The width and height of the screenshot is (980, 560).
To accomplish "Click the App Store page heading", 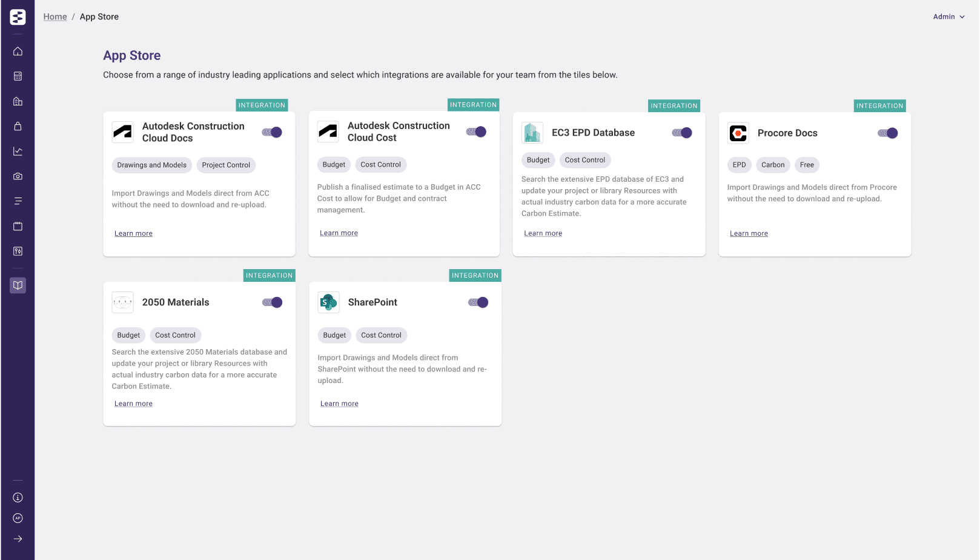I will coord(132,56).
